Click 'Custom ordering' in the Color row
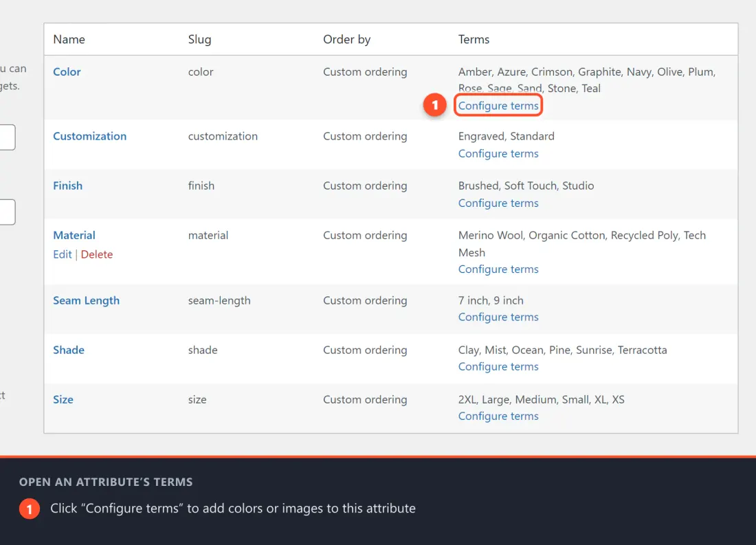756x545 pixels. click(365, 72)
